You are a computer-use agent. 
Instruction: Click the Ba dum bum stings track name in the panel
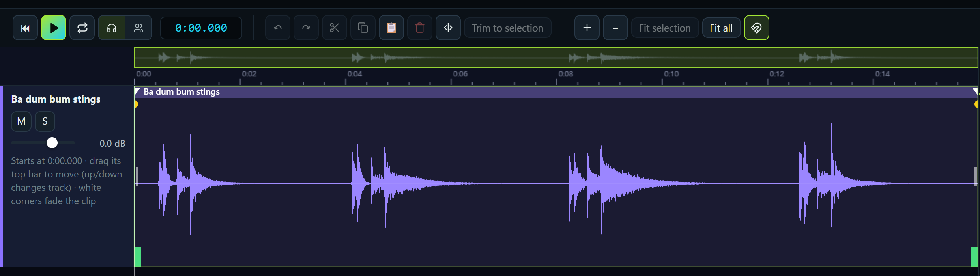coord(56,99)
